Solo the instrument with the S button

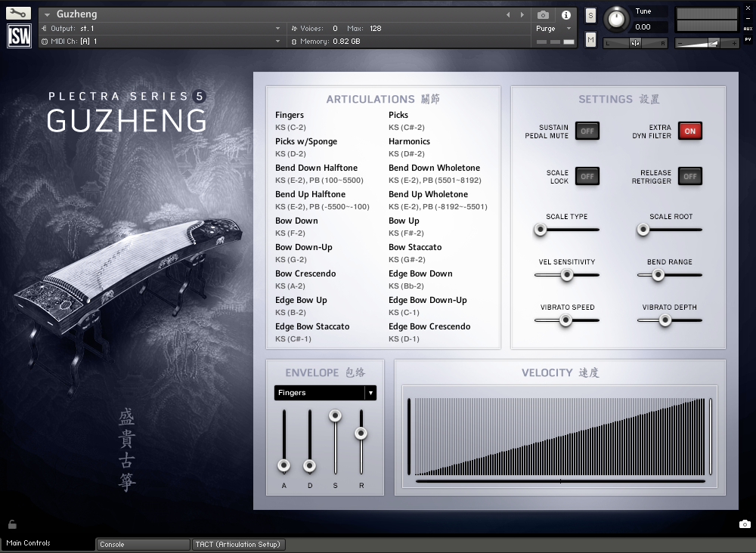click(x=589, y=14)
